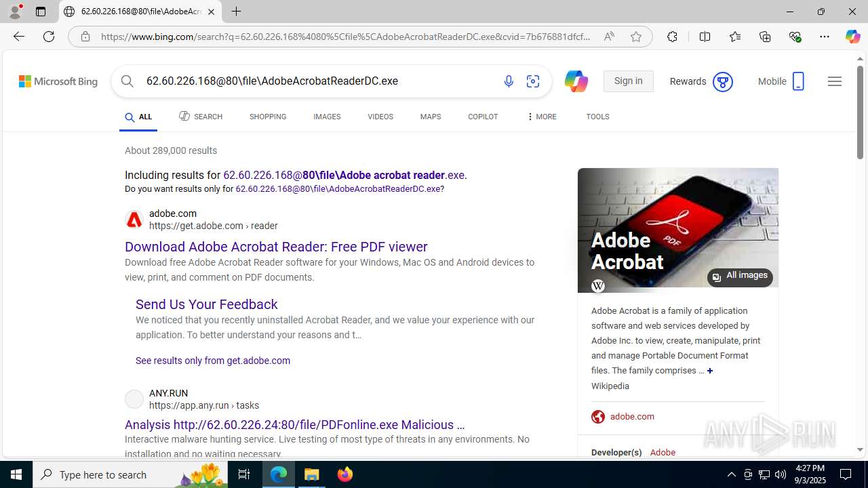Open Bing hamburger settings menu
Viewport: 868px width, 488px height.
(835, 81)
